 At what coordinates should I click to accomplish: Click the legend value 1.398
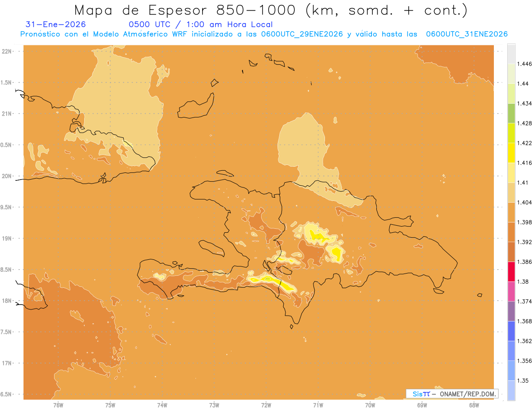(524, 222)
